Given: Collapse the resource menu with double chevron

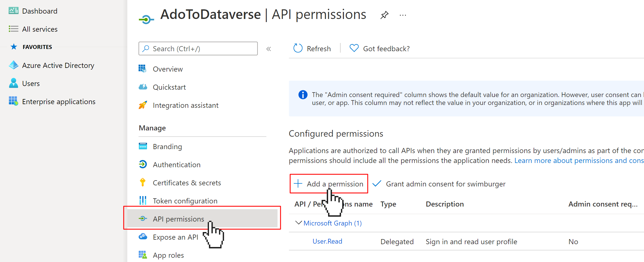Looking at the screenshot, I should 269,49.
